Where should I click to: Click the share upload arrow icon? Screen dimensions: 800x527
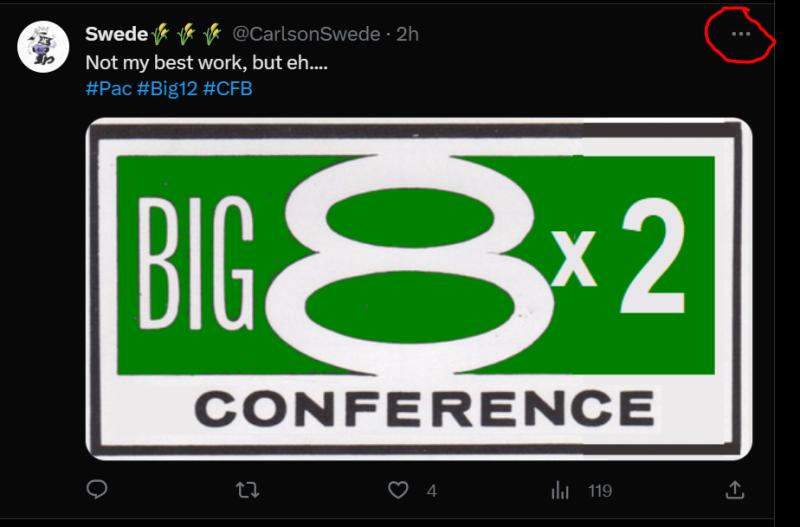coord(734,490)
